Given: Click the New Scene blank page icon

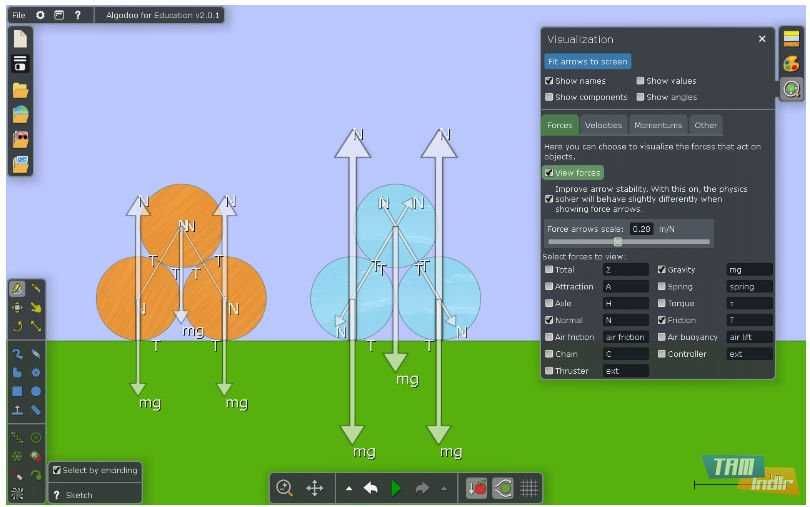Looking at the screenshot, I should coord(20,39).
